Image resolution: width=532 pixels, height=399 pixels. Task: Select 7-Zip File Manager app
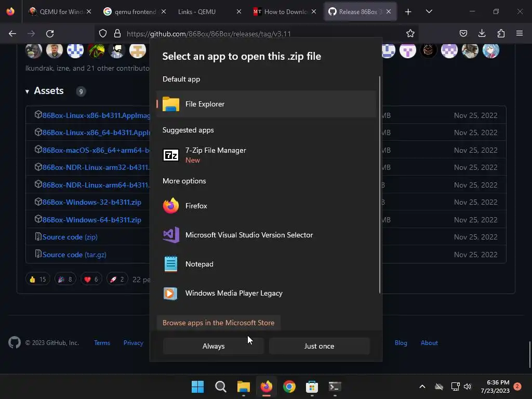267,155
